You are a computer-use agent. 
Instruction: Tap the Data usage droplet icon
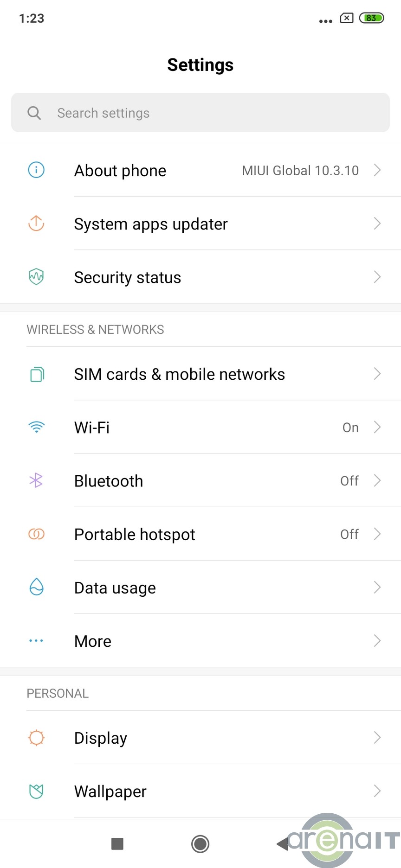[36, 587]
